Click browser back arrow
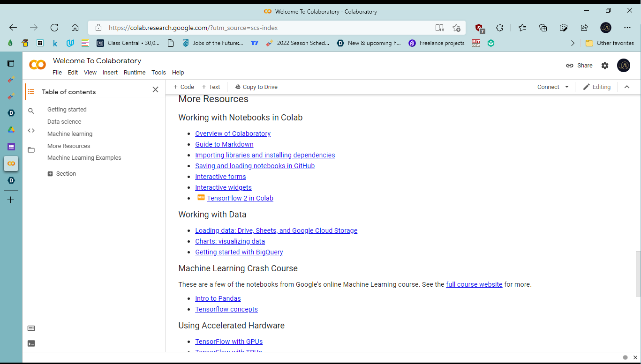 click(x=13, y=28)
